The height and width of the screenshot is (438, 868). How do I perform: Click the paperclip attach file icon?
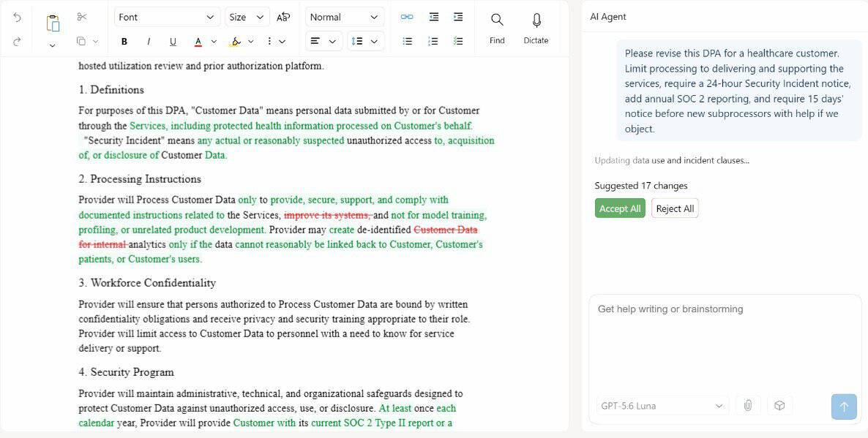(x=748, y=405)
